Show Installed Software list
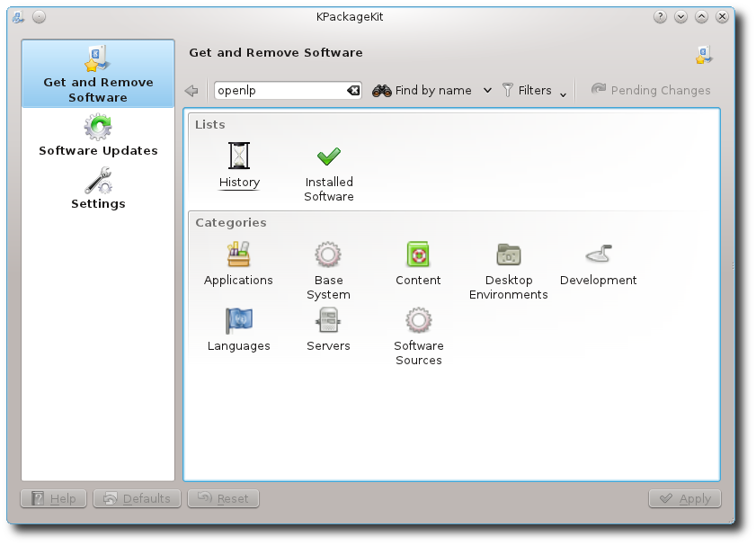The height and width of the screenshot is (545, 756). tap(329, 174)
